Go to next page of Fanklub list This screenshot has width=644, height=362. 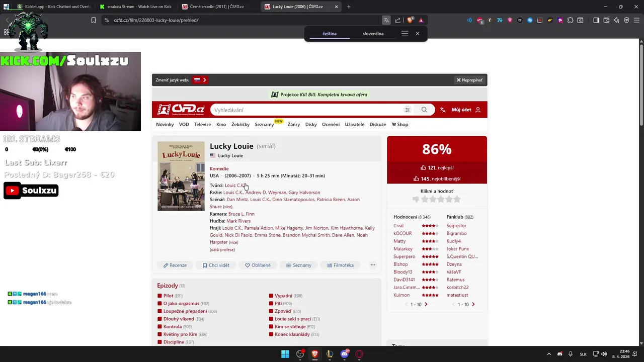pyautogui.click(x=473, y=304)
